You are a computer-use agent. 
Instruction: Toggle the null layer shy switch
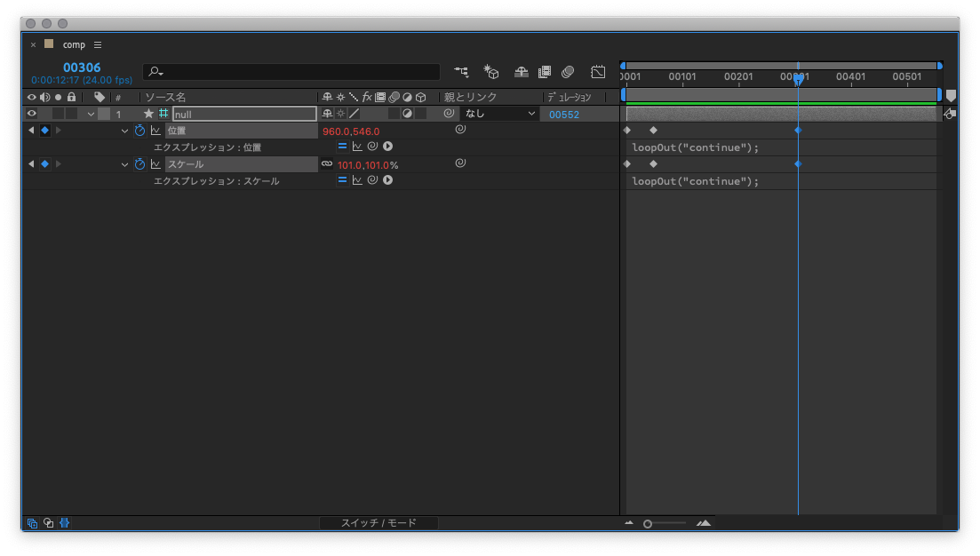[x=327, y=114]
